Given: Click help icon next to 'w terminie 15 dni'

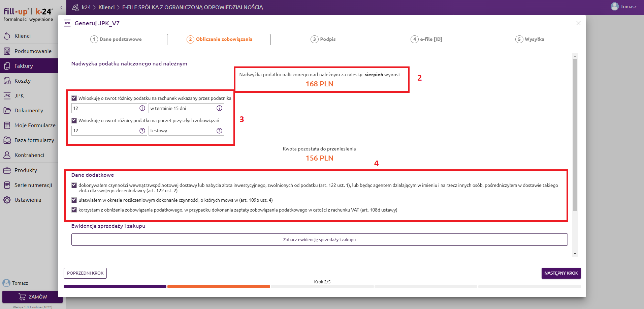Looking at the screenshot, I should tap(219, 108).
